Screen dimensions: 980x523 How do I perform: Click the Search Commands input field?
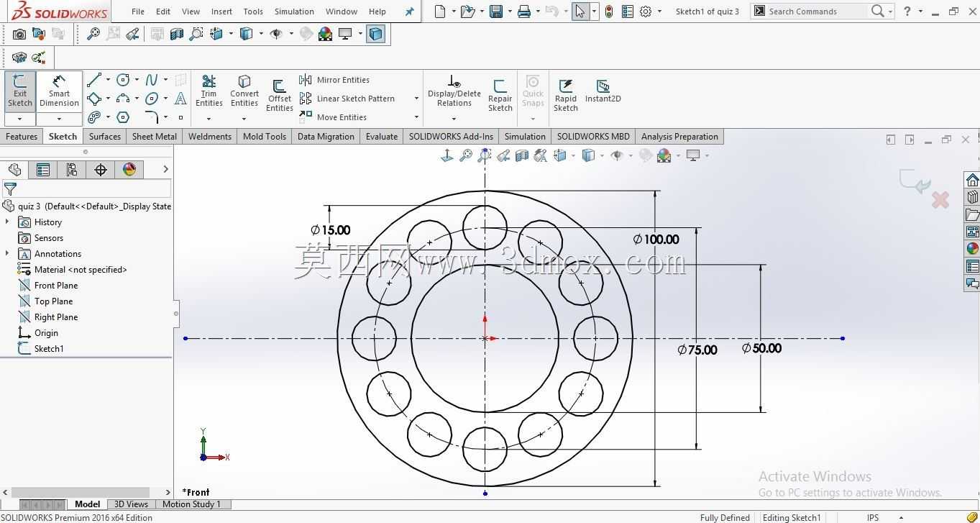816,12
